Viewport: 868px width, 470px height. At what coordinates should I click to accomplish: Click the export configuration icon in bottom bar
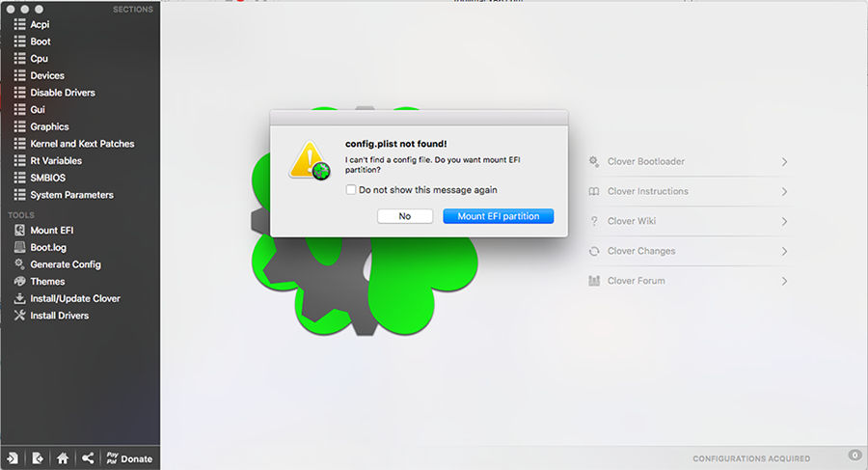[x=38, y=458]
